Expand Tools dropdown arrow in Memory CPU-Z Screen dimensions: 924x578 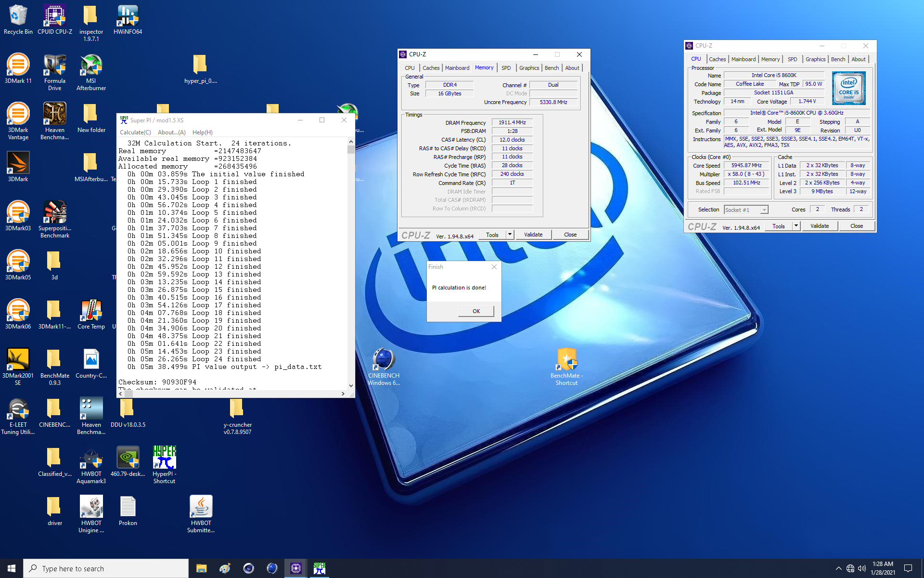click(510, 235)
